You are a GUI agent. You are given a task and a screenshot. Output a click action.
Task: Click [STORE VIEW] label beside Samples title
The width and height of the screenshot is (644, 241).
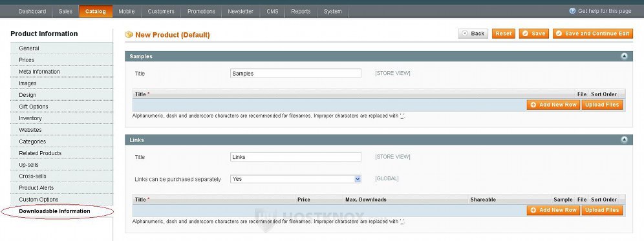point(392,74)
